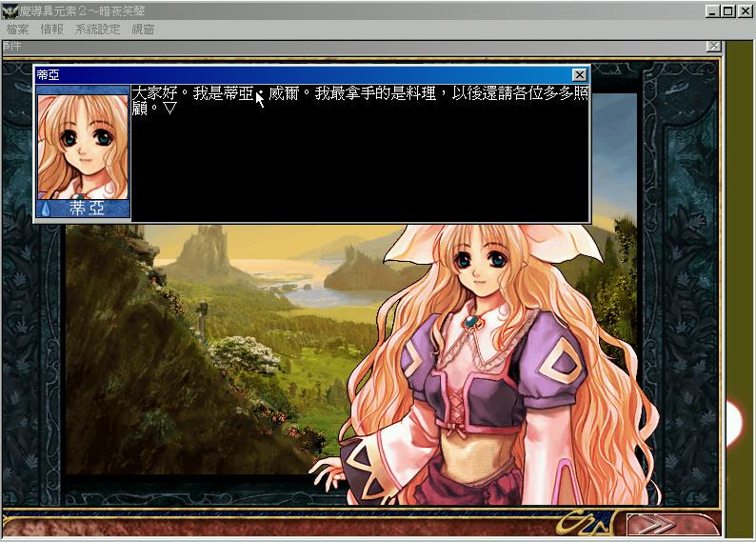The width and height of the screenshot is (756, 542).
Task: Click the 蒂亞 face portrait thumbnail
Action: [x=83, y=147]
